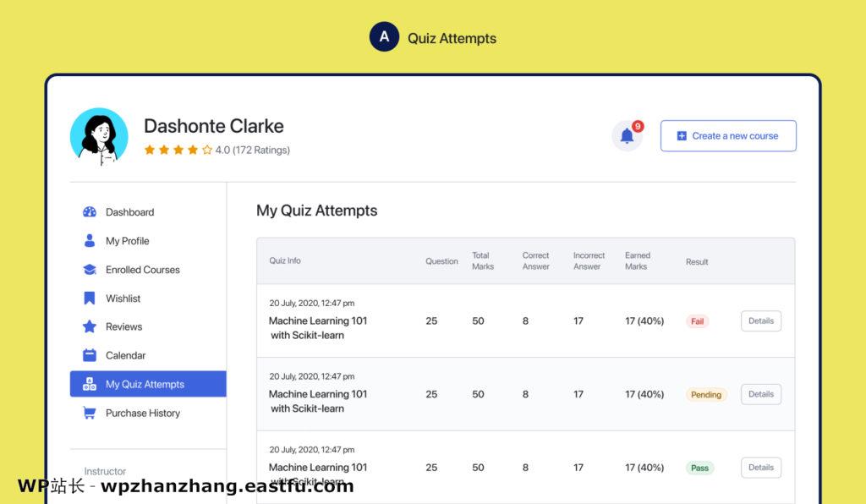The image size is (866, 504).
Task: Click the Calendar icon in the sidebar
Action: [89, 355]
